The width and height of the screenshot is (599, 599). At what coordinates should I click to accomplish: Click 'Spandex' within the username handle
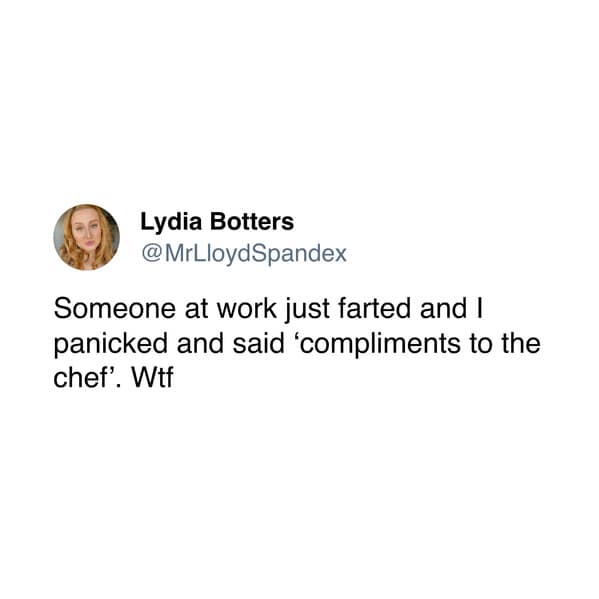click(299, 254)
